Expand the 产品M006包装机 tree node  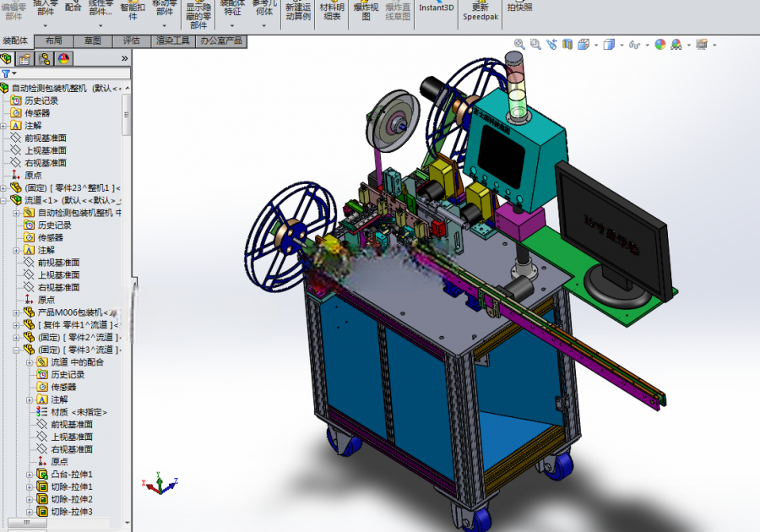tap(16, 312)
